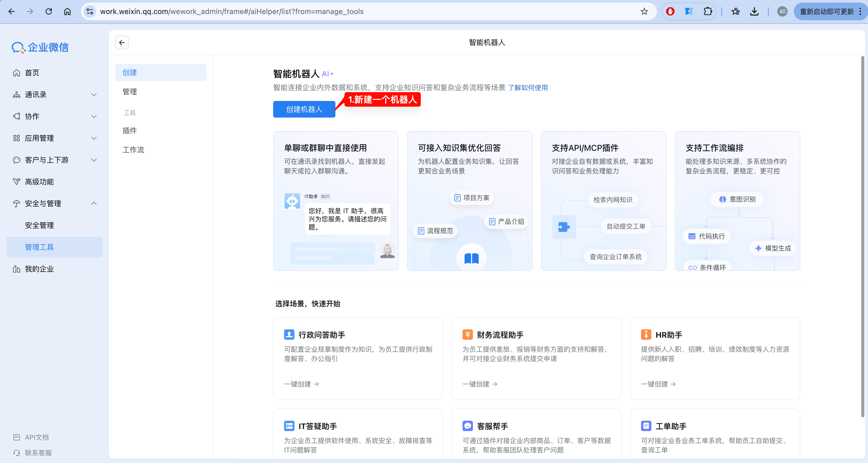
Task: Open site info icon in address bar
Action: tap(90, 11)
